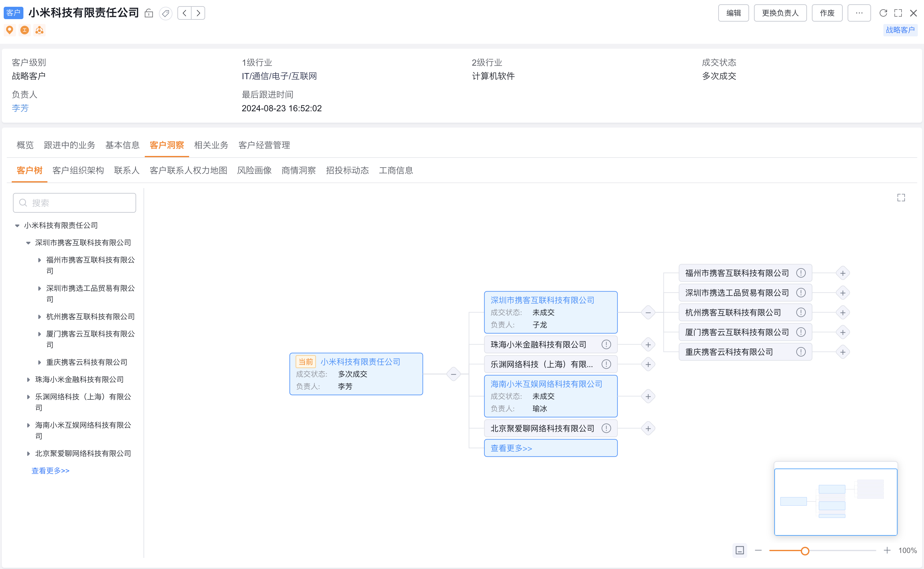
Task: Click info icon on 杭州携客互联科技有限公司 node
Action: point(801,312)
